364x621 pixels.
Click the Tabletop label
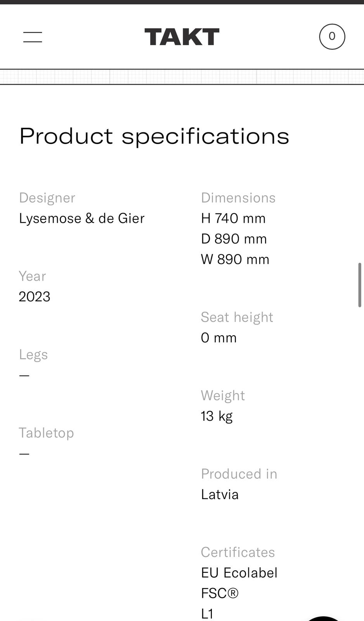coord(46,433)
